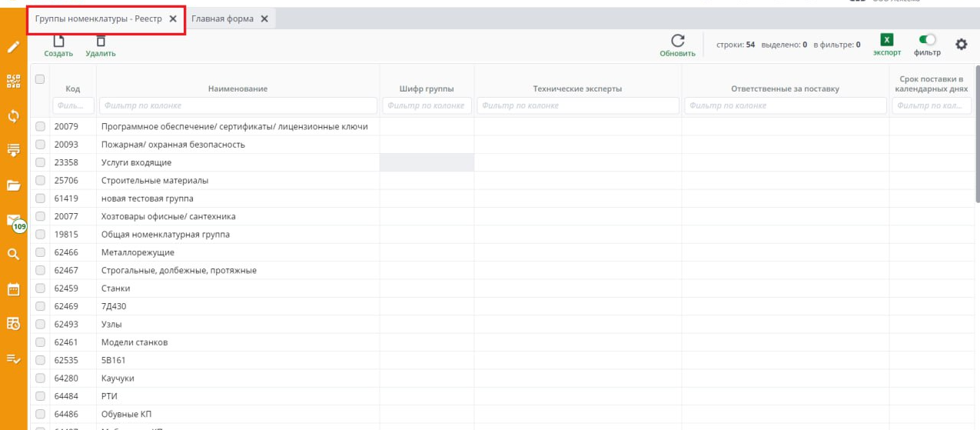The width and height of the screenshot is (980, 430).
Task: Refresh the list with Обновить
Action: [677, 45]
